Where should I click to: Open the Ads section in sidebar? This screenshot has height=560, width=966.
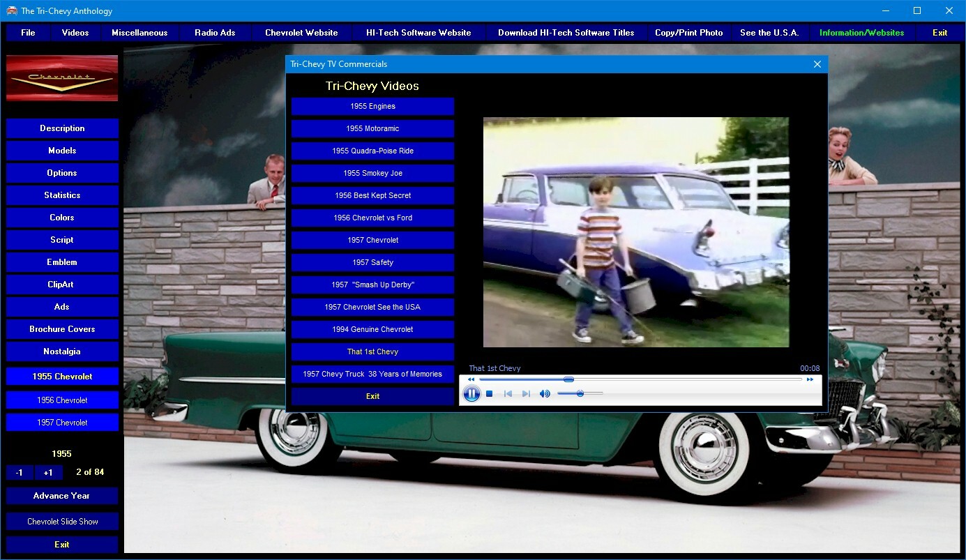(62, 307)
